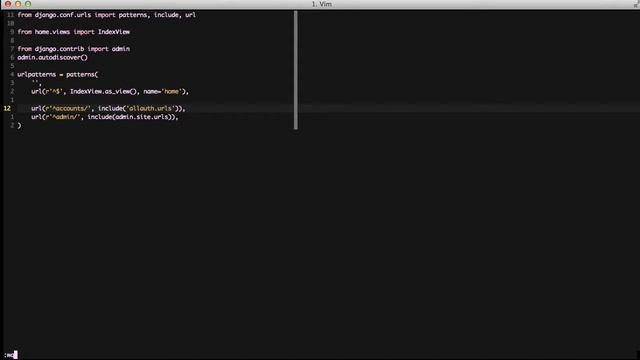Click current line number 12 in gutter
640x360 pixels.
(7, 109)
